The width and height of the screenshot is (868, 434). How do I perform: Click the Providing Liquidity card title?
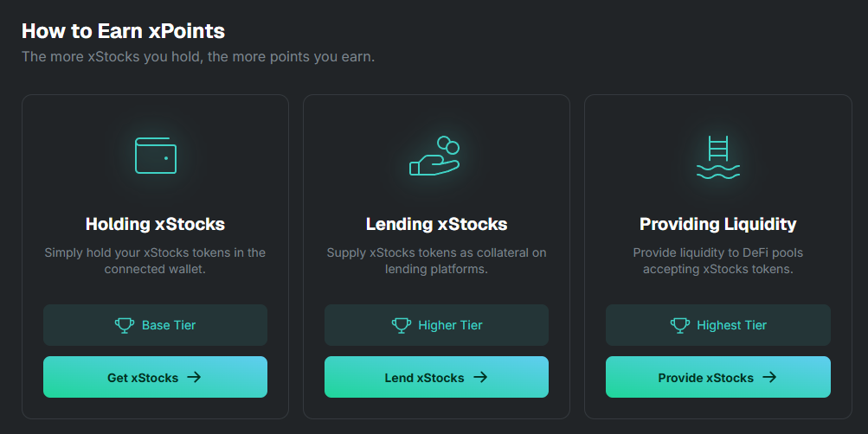click(717, 225)
